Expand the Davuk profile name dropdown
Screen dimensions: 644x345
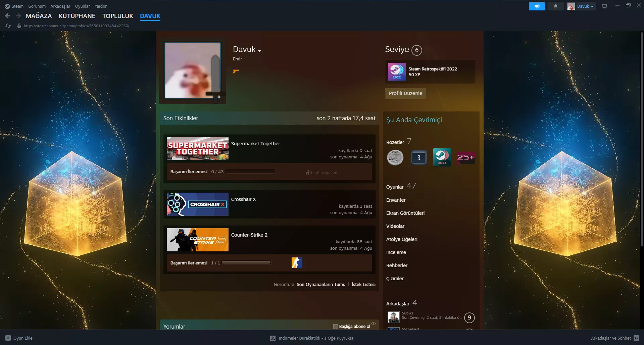tap(259, 51)
